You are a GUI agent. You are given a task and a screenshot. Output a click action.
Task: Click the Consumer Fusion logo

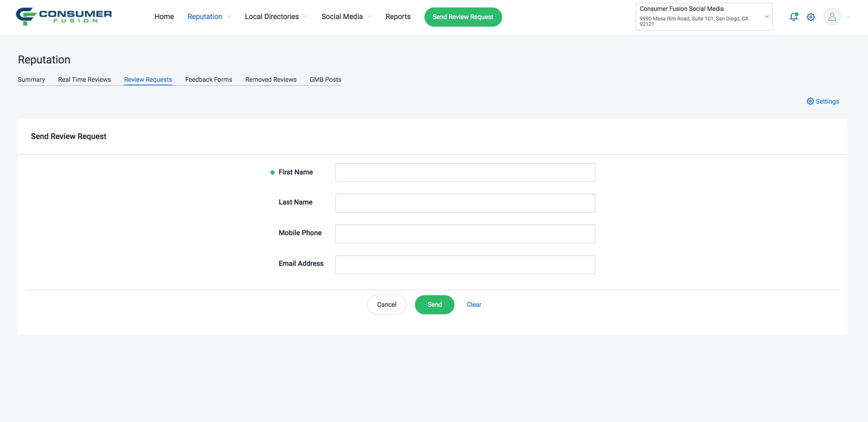64,16
